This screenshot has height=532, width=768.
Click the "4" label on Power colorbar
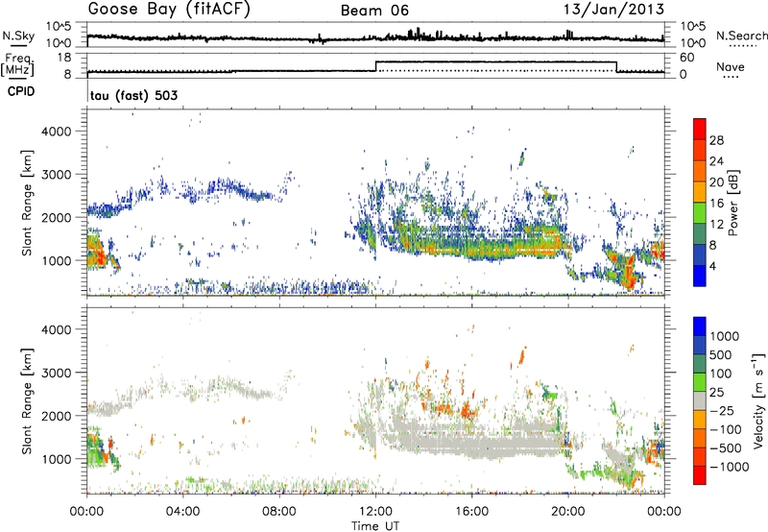(x=713, y=266)
